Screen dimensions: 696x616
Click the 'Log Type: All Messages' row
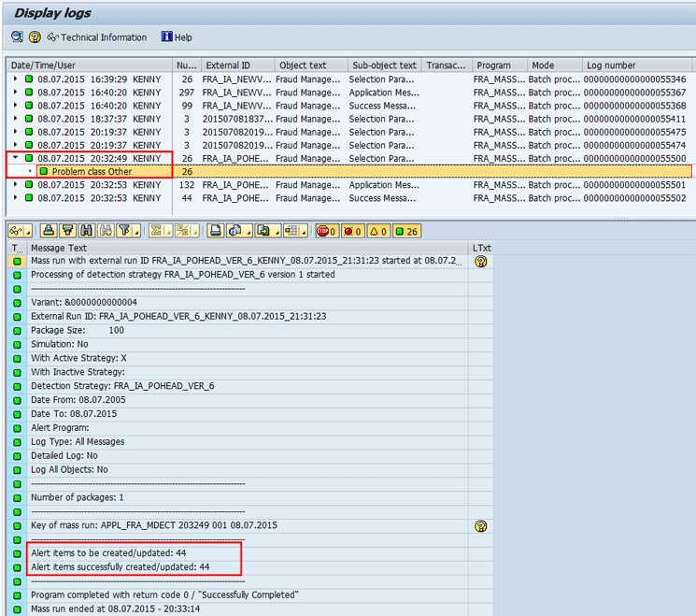click(x=248, y=442)
